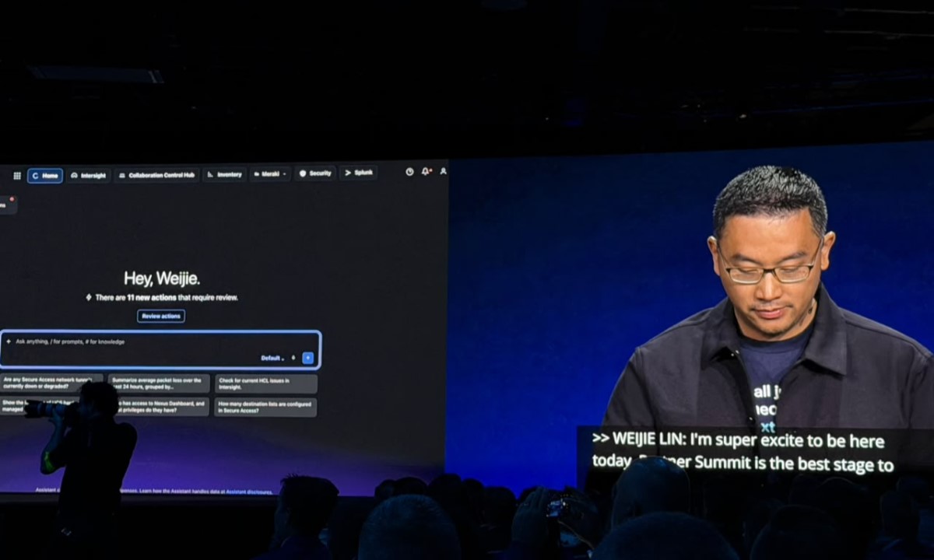Open the Intersight tab

click(x=88, y=175)
